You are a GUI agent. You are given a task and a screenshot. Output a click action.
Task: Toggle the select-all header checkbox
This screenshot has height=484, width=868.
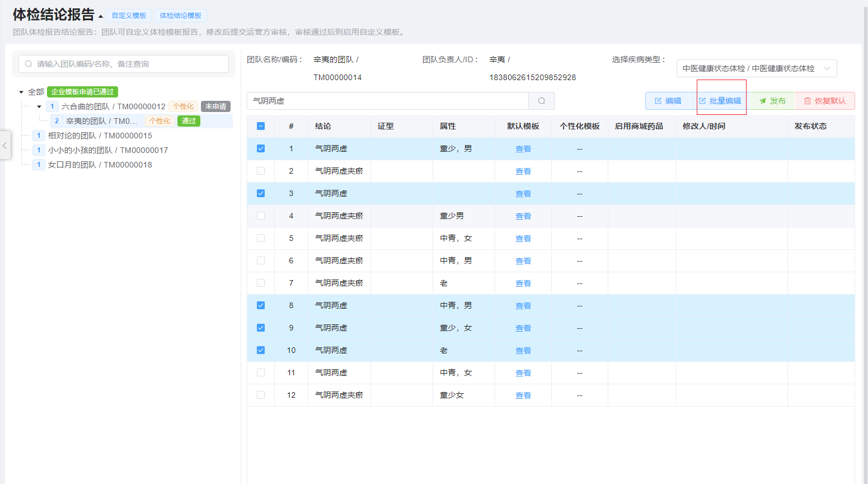tap(261, 126)
